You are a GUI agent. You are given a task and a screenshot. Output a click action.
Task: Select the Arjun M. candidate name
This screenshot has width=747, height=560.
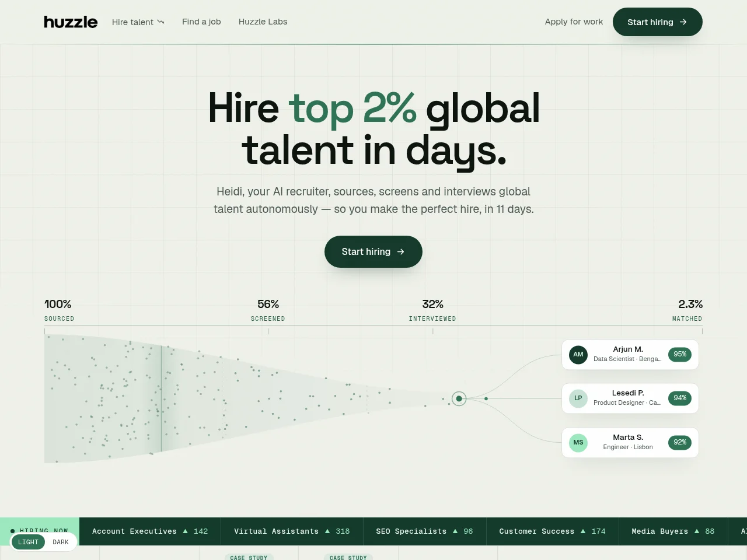click(x=628, y=349)
